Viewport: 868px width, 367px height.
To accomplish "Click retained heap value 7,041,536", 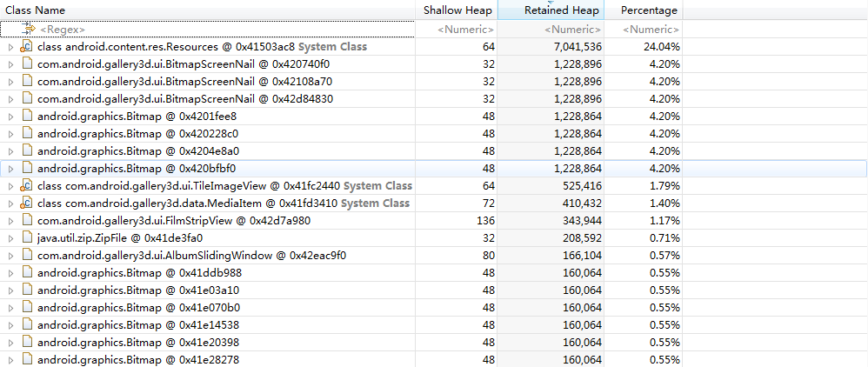I will [578, 47].
